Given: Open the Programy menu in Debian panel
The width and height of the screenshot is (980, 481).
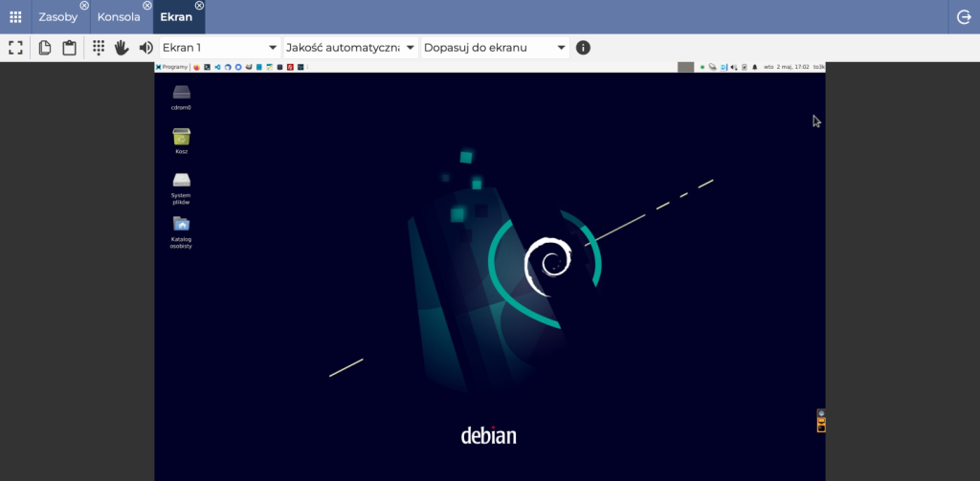Looking at the screenshot, I should [x=172, y=67].
